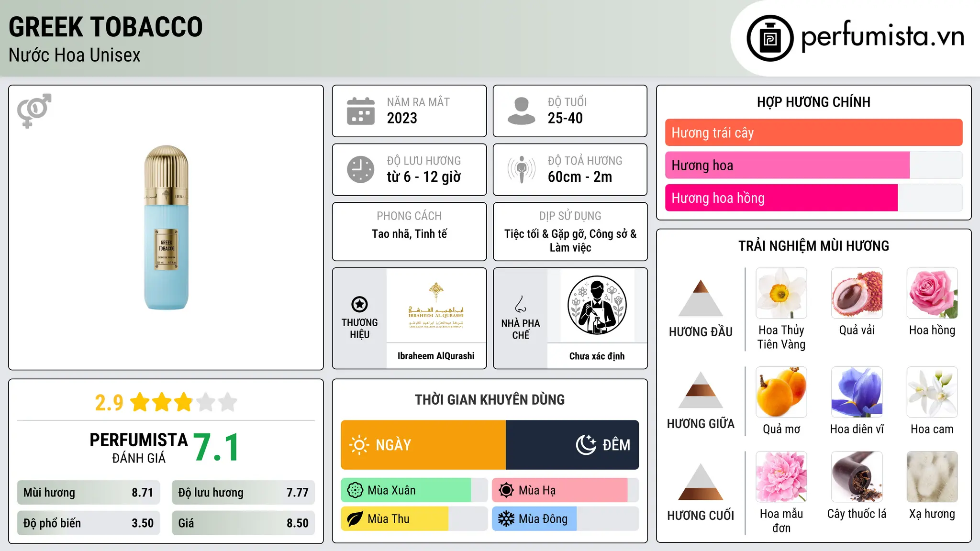This screenshot has height=551, width=980.
Task: Click the snowflake icon for Mùa Đông
Action: (x=506, y=519)
